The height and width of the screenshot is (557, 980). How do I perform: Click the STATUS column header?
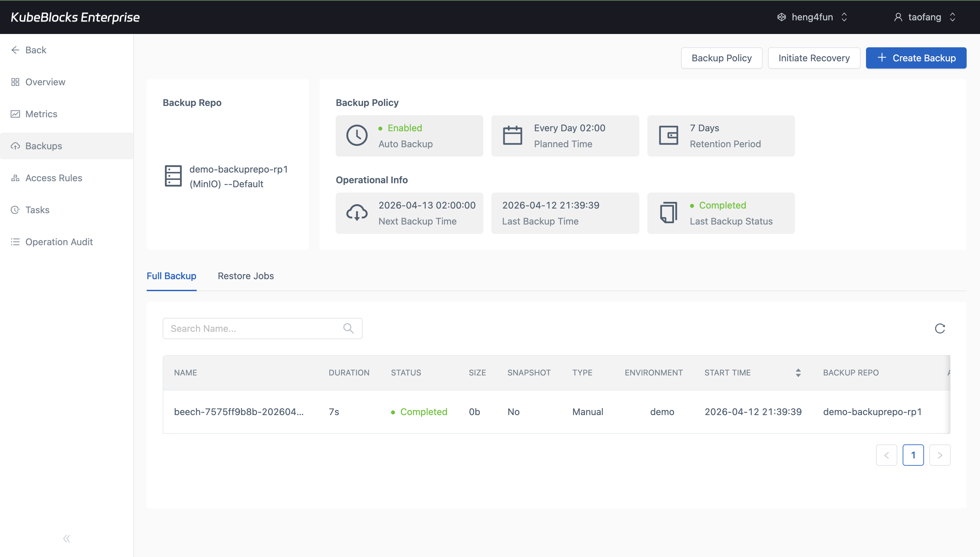point(406,372)
